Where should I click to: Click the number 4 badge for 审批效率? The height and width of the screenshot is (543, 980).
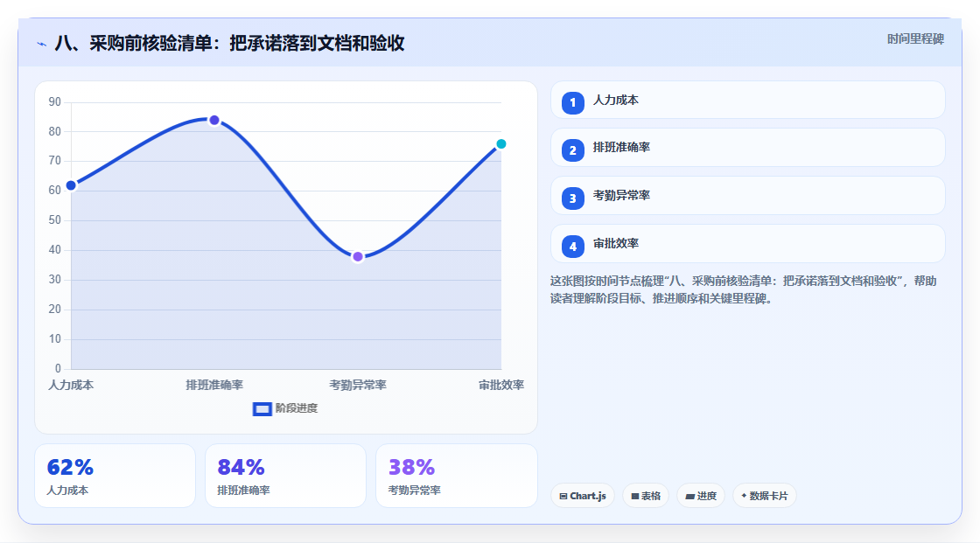[x=572, y=247]
